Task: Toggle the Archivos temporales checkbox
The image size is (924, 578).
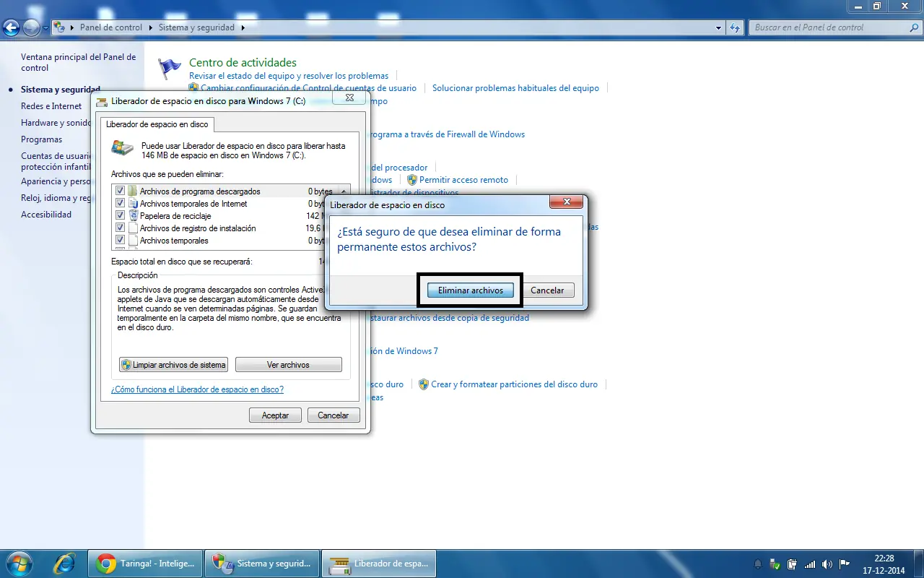Action: click(121, 241)
